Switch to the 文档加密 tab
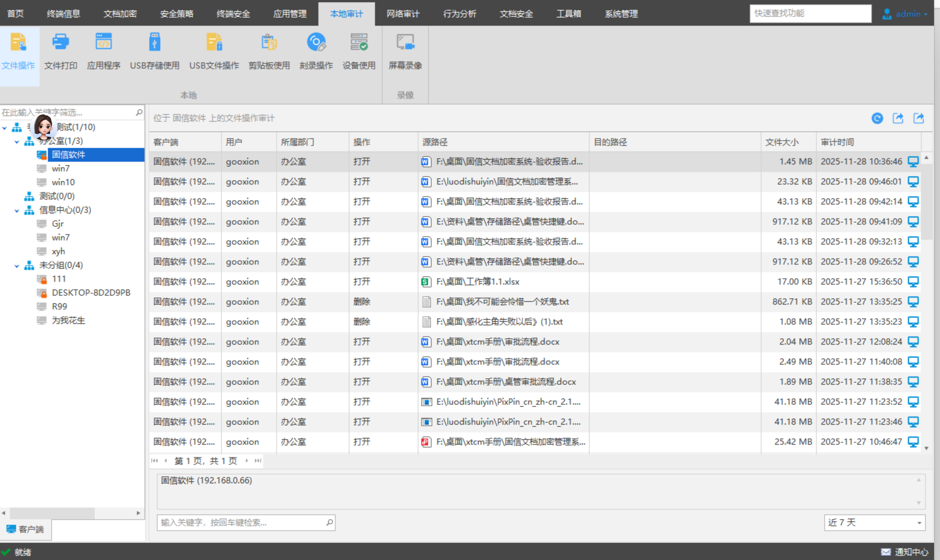940x560 pixels. [120, 14]
